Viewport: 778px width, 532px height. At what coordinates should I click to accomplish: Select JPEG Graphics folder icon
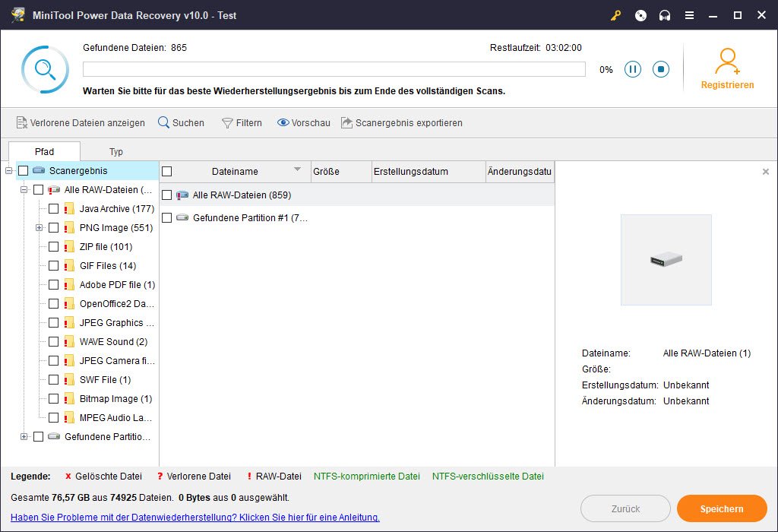click(69, 322)
